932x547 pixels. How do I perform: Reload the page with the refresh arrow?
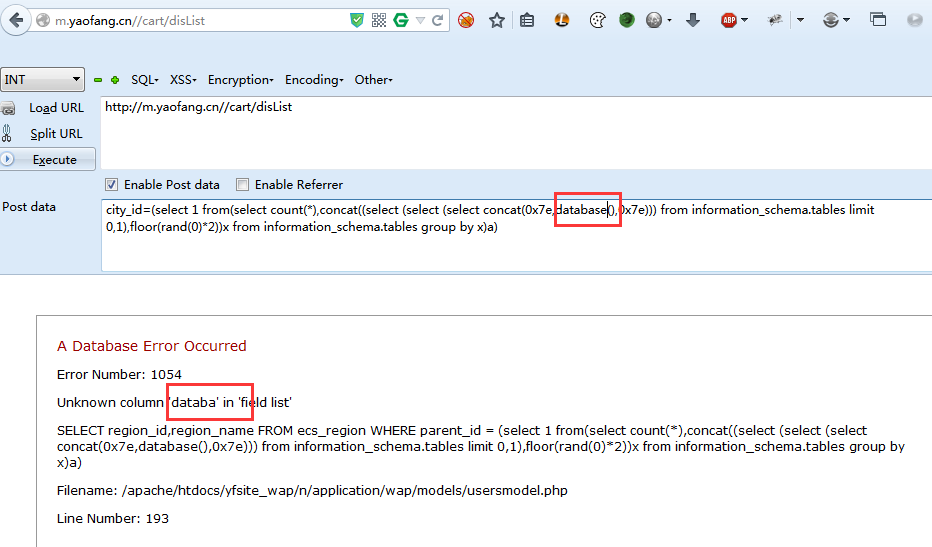point(437,21)
